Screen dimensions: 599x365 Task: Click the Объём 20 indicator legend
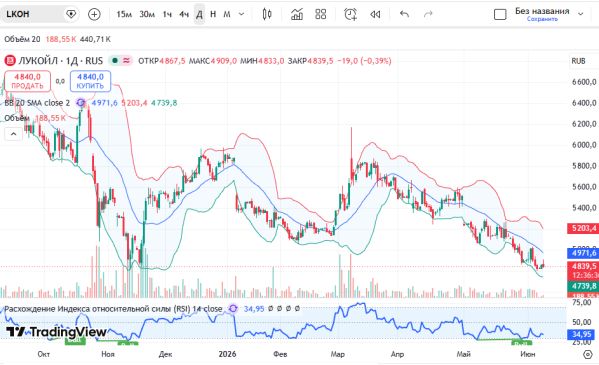[x=22, y=39]
